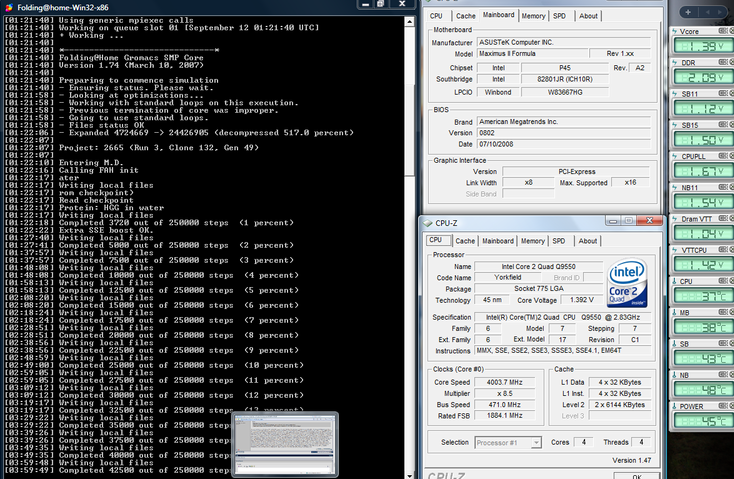Click the motherboard model Maximus II Formula
The image size is (734, 479).
(532, 53)
